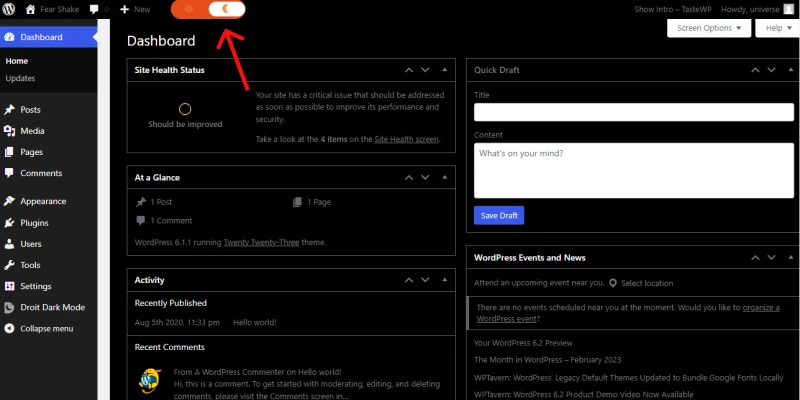The width and height of the screenshot is (800, 400).
Task: Click the plus icon for New
Action: point(124,9)
